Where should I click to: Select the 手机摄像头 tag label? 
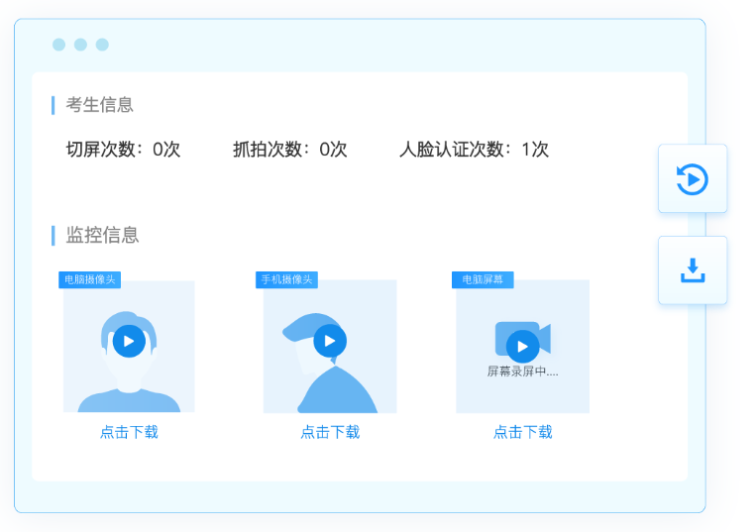[286, 279]
